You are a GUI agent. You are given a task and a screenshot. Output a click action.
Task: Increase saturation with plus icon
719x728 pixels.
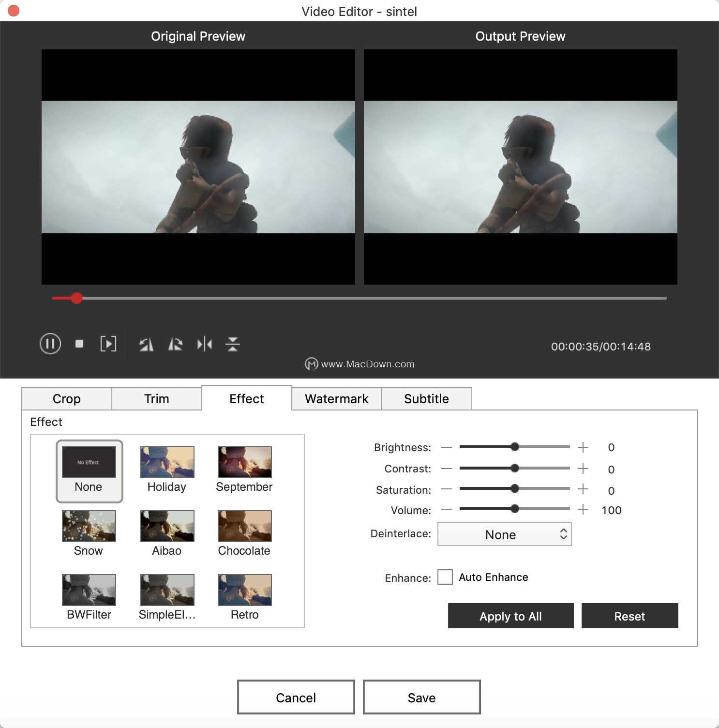(x=583, y=489)
